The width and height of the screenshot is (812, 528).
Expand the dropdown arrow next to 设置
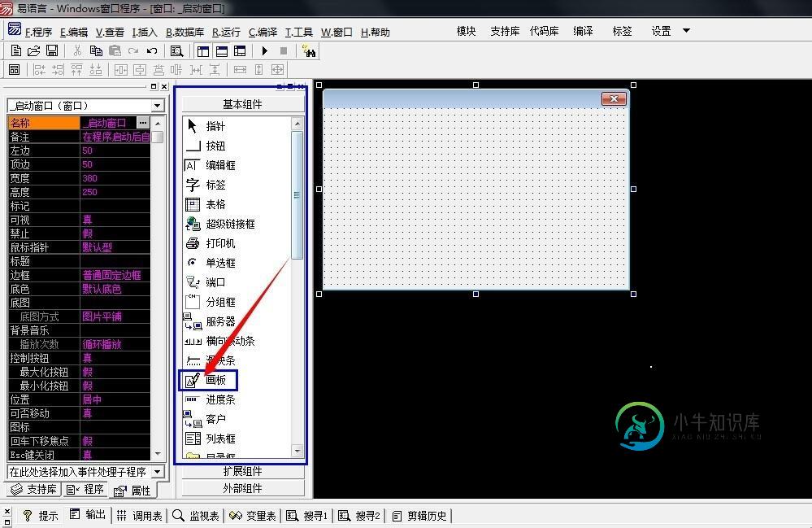(x=686, y=31)
